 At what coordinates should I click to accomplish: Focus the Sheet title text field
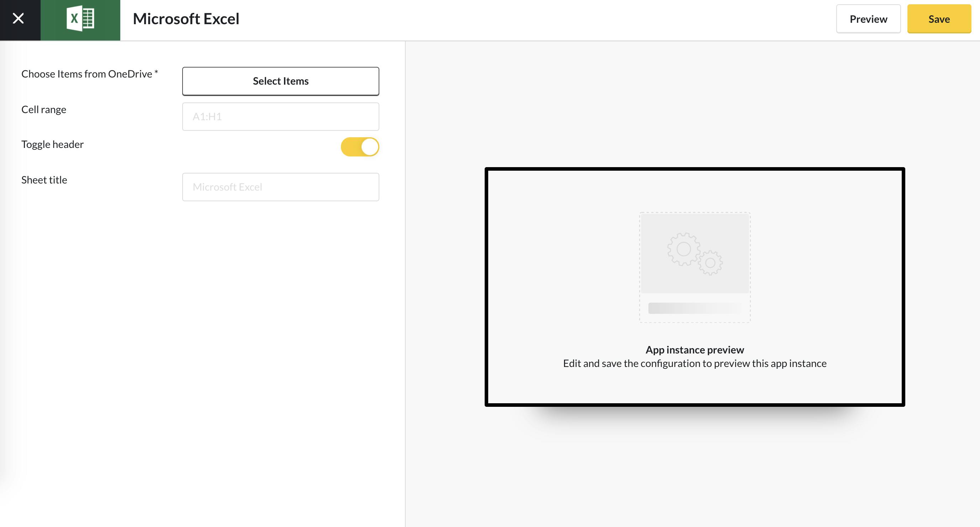(x=281, y=187)
